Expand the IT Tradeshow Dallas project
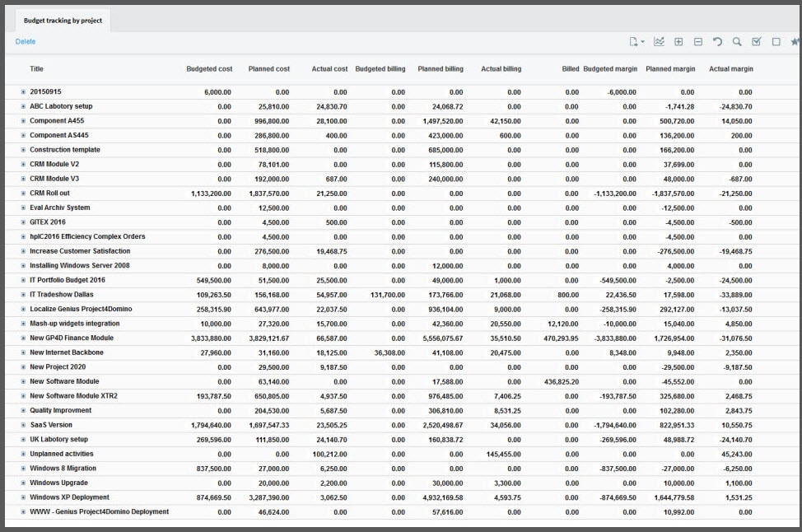Screen dimensions: 802x532 [x=23, y=295]
